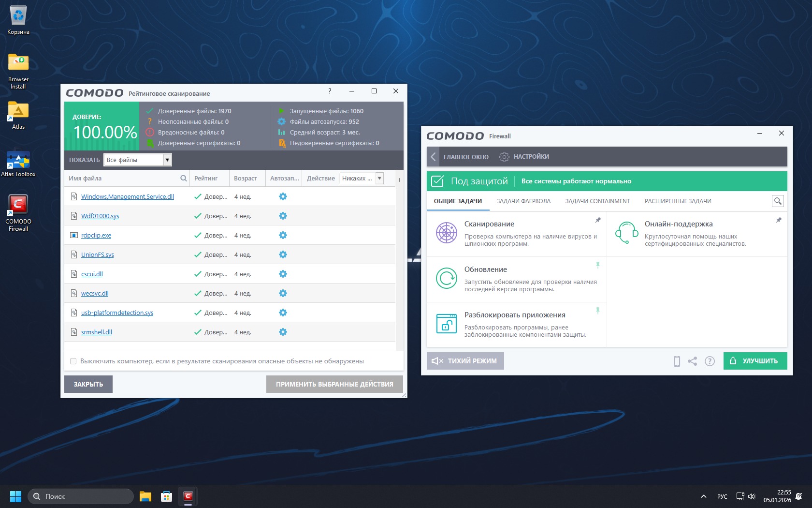812x508 pixels.
Task: Click the search magnifier in the tasks tab bar
Action: [778, 201]
